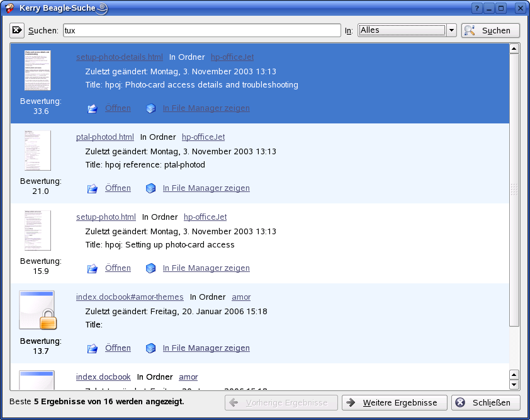
Task: Click 'Title: hpoj: Setting up photo-card access' text
Action: [160, 245]
